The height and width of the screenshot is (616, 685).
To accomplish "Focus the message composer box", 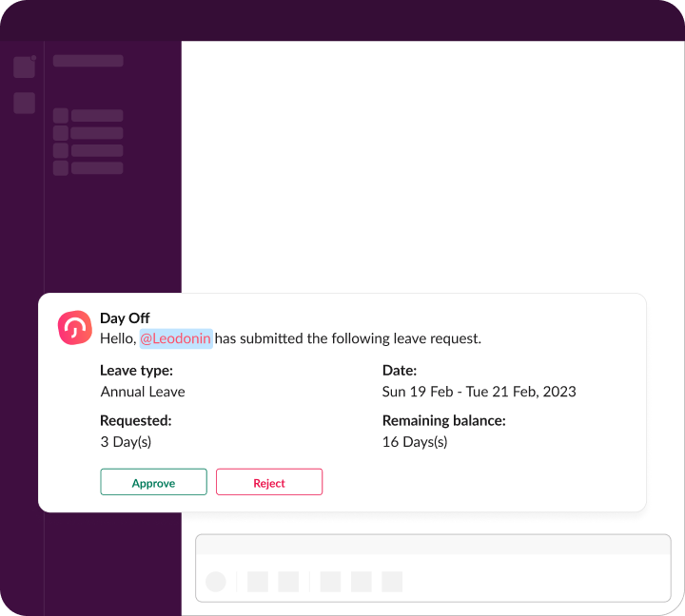I will [433, 568].
